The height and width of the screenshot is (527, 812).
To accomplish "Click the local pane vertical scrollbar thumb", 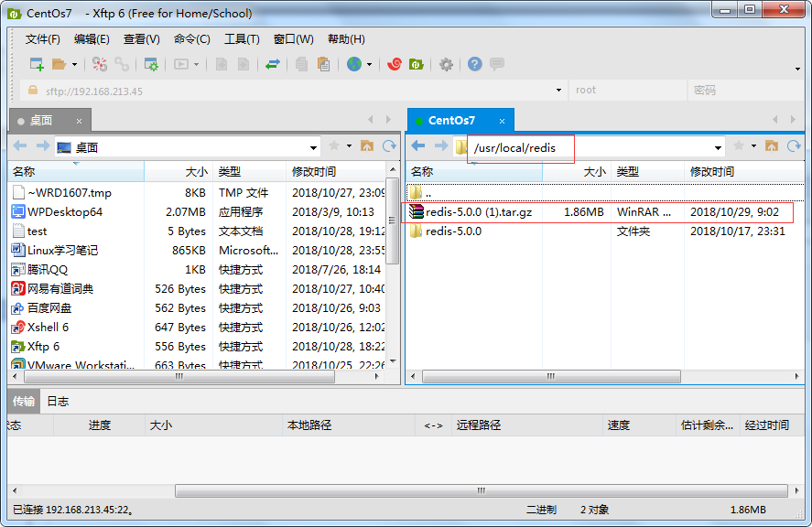I will [393, 221].
